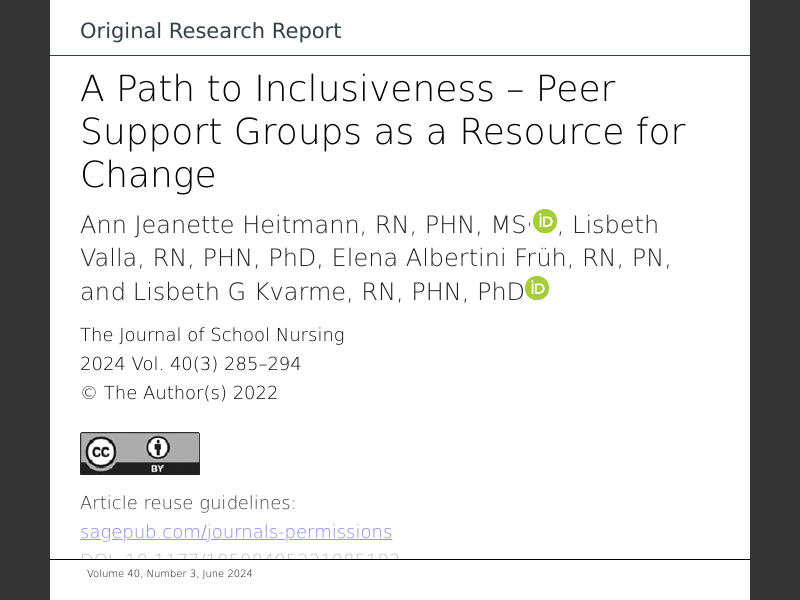Click the dark margin right of the page
The image size is (800, 600).
775,300
